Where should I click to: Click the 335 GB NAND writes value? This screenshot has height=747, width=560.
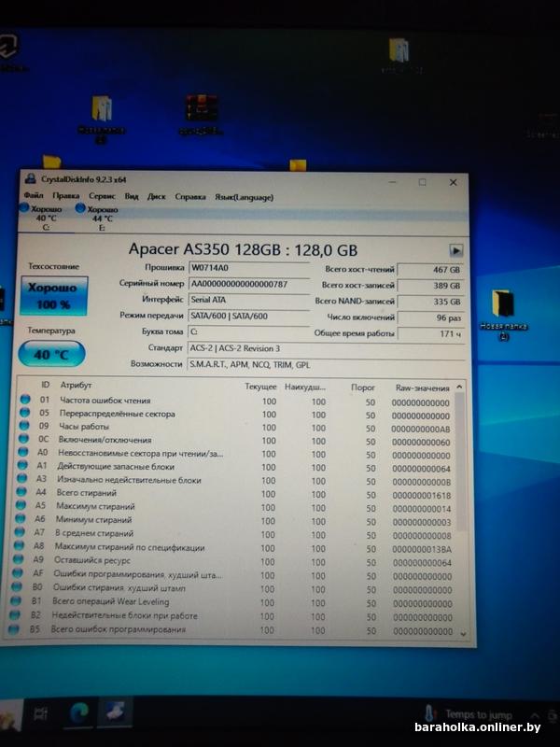click(430, 302)
